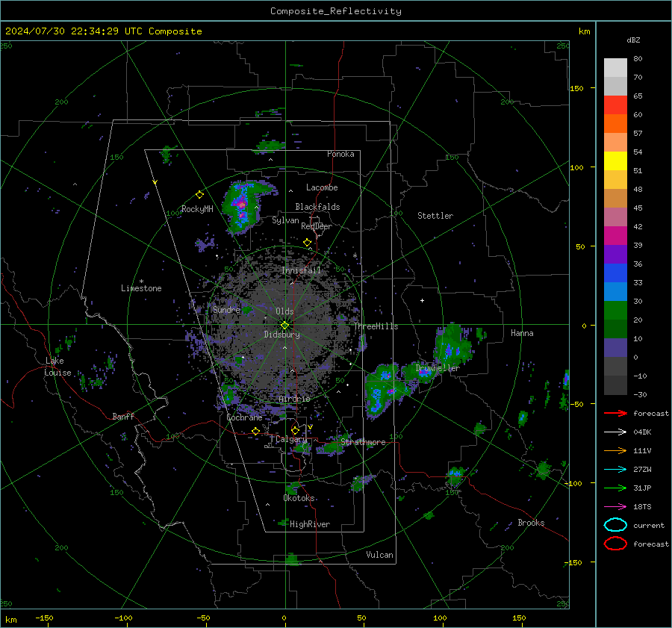672x628 pixels.
Task: Select the 20-30 dBZ green swatch
Action: pos(615,311)
